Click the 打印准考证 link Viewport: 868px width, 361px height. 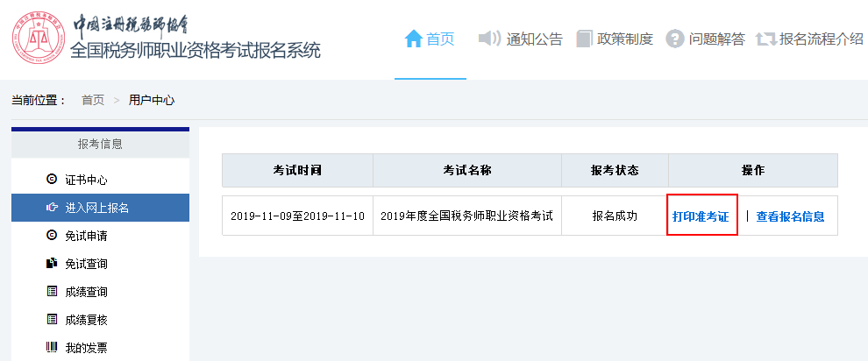click(701, 216)
